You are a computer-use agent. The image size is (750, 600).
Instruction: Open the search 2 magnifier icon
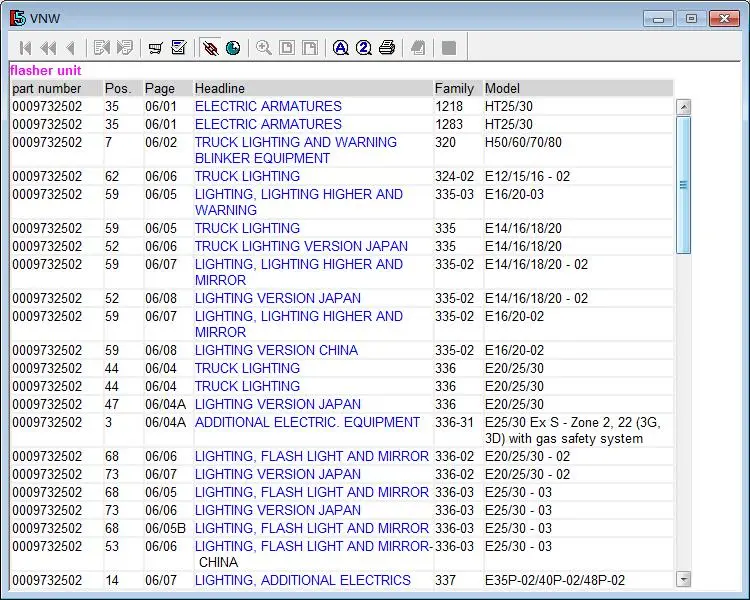pyautogui.click(x=364, y=48)
